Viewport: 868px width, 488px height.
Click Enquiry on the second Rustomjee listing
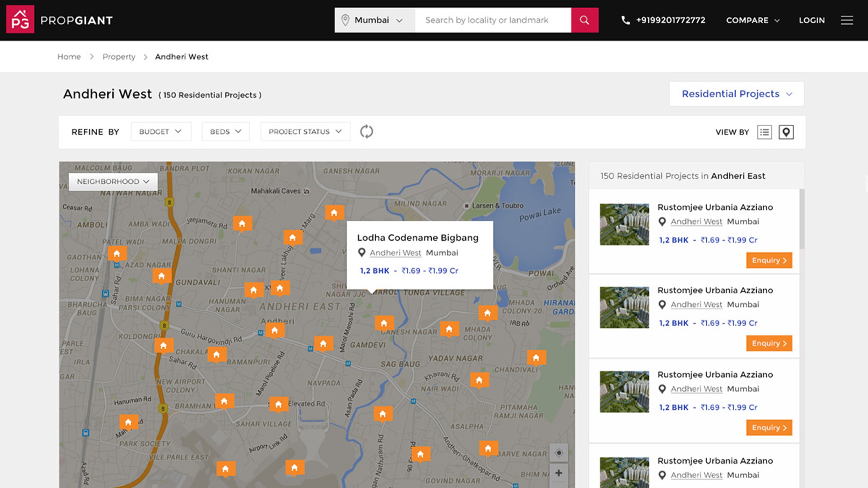coord(769,343)
